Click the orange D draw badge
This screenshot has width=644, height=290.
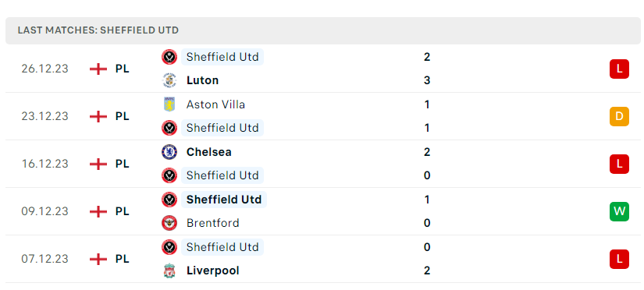tap(619, 116)
